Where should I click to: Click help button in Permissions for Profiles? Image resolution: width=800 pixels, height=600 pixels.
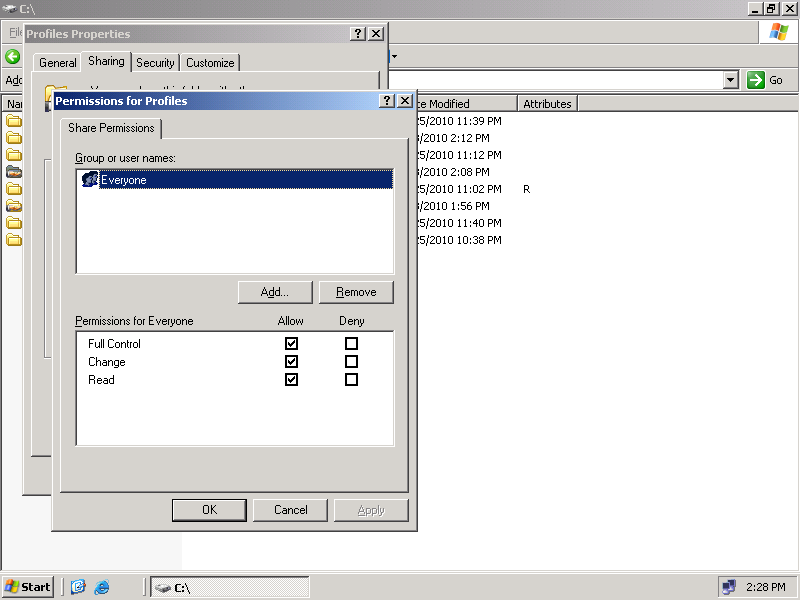pos(387,101)
